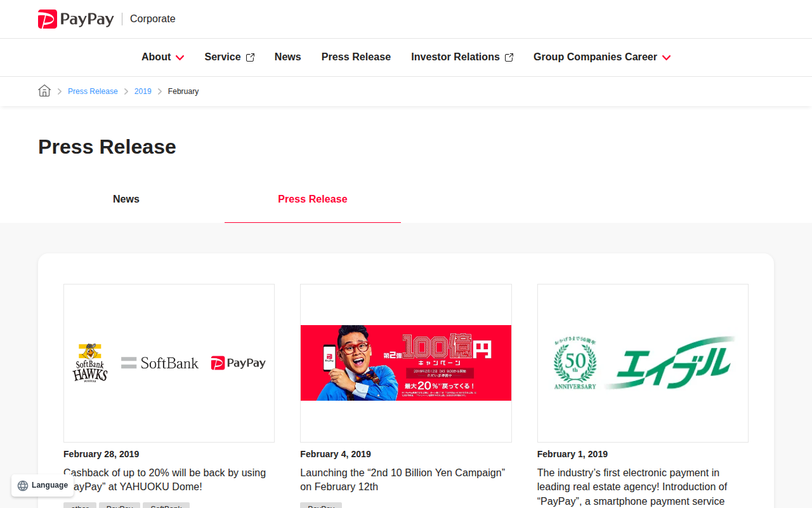812x508 pixels.
Task: Expand the About menu chevron
Action: [x=180, y=57]
